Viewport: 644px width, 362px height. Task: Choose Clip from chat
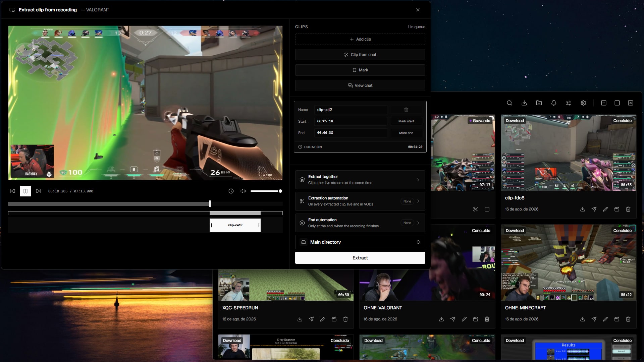(x=360, y=55)
